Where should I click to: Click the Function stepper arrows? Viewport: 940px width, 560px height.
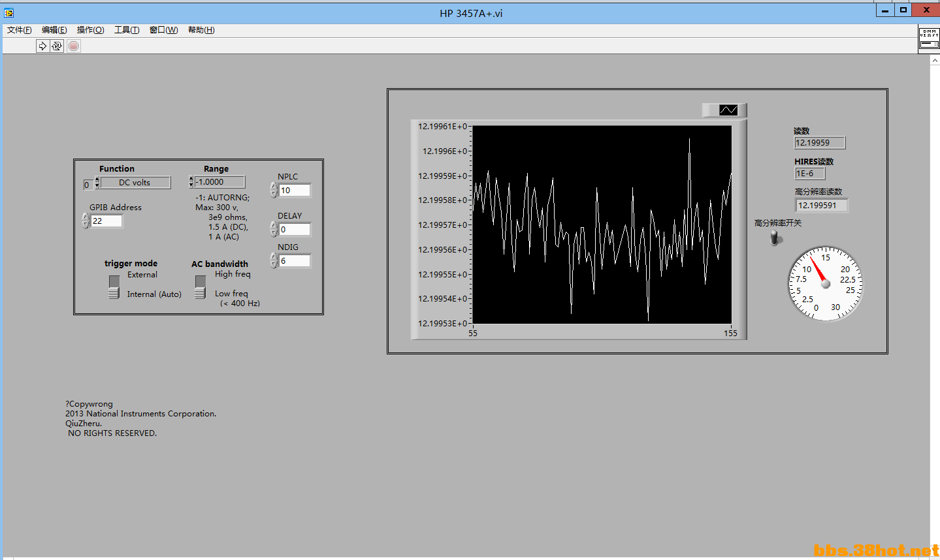tap(97, 183)
